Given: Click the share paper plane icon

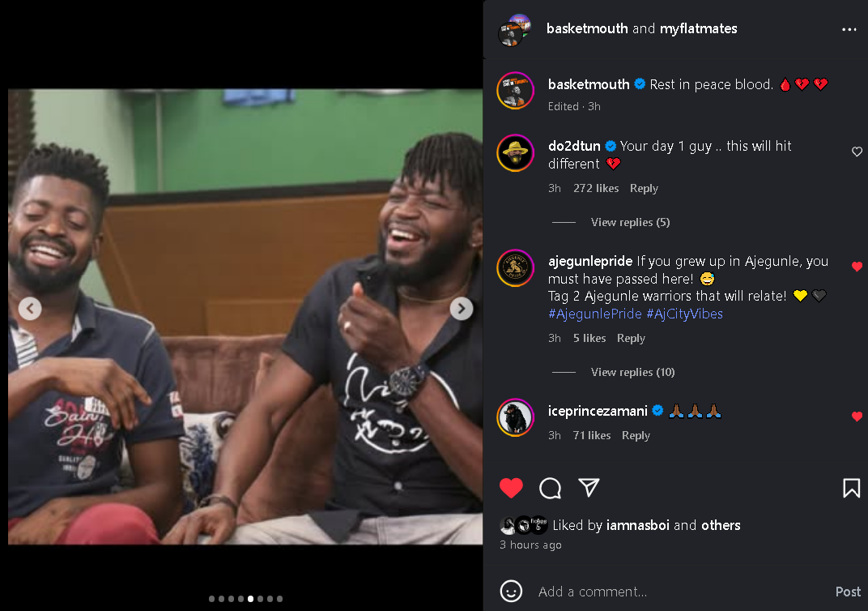Looking at the screenshot, I should [589, 487].
